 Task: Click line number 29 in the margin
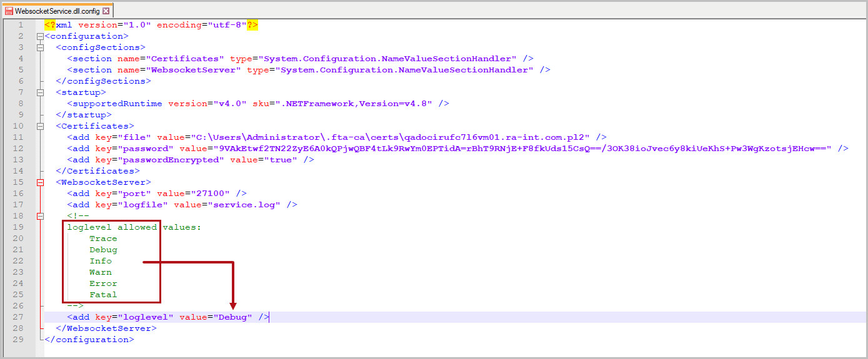tap(17, 340)
